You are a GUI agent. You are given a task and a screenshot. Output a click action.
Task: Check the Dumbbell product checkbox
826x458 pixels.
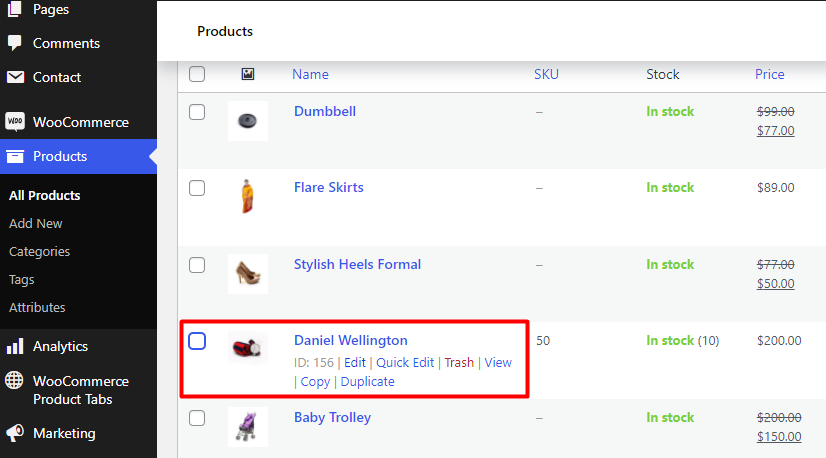(x=197, y=112)
